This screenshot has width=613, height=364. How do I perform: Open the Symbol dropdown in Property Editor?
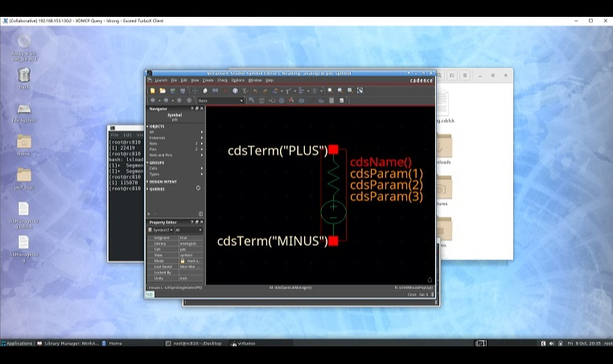point(160,230)
